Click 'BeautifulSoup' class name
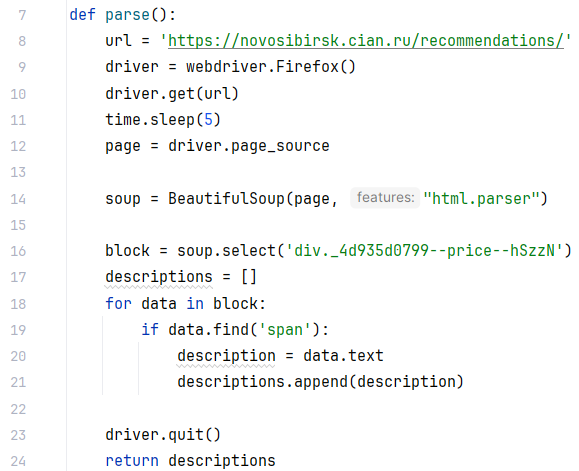 226,199
